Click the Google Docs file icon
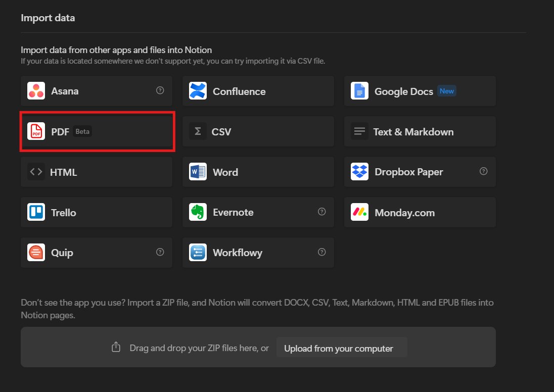The width and height of the screenshot is (554, 392). click(360, 91)
